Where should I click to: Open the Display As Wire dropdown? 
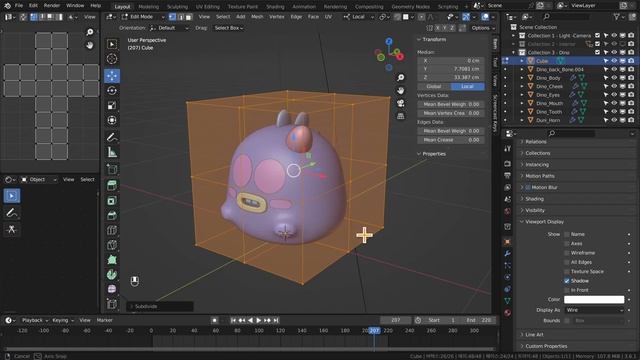[594, 310]
